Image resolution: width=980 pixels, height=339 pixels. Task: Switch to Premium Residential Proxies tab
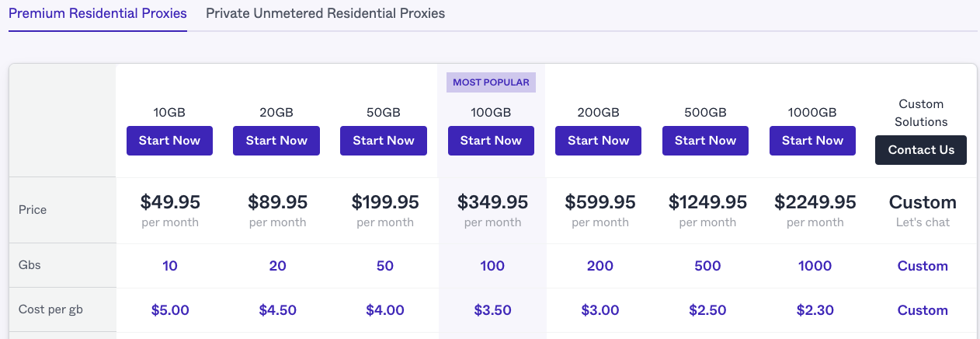click(98, 14)
